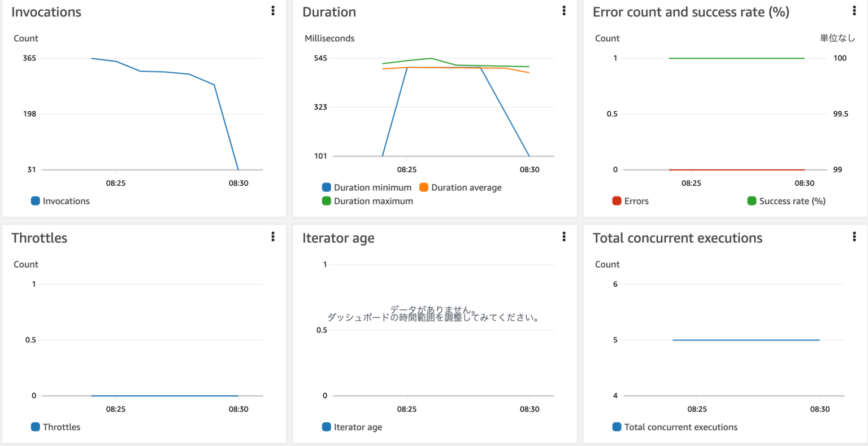Viewport: 868px width, 446px height.
Task: Click the Total concurrent executions blue line
Action: (746, 340)
